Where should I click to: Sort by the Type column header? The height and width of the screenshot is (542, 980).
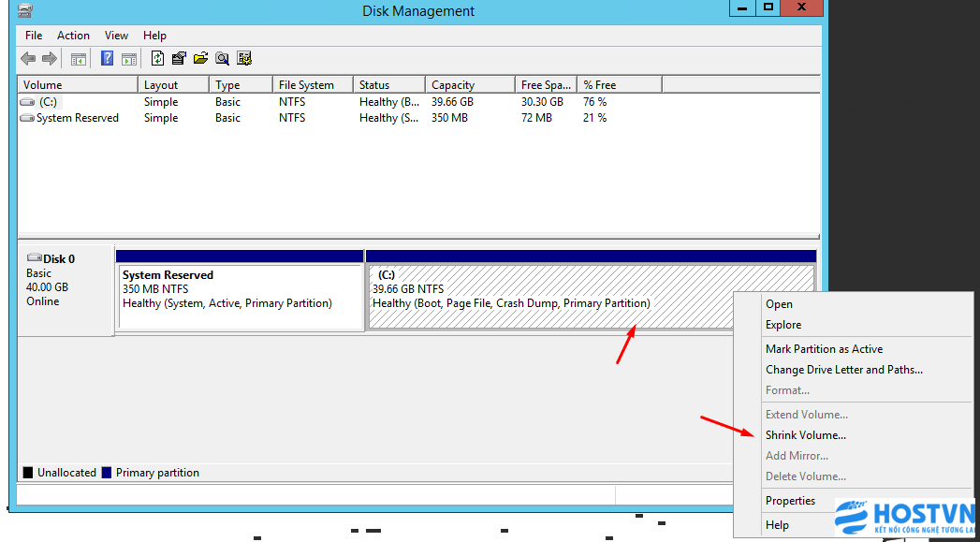pyautogui.click(x=241, y=85)
